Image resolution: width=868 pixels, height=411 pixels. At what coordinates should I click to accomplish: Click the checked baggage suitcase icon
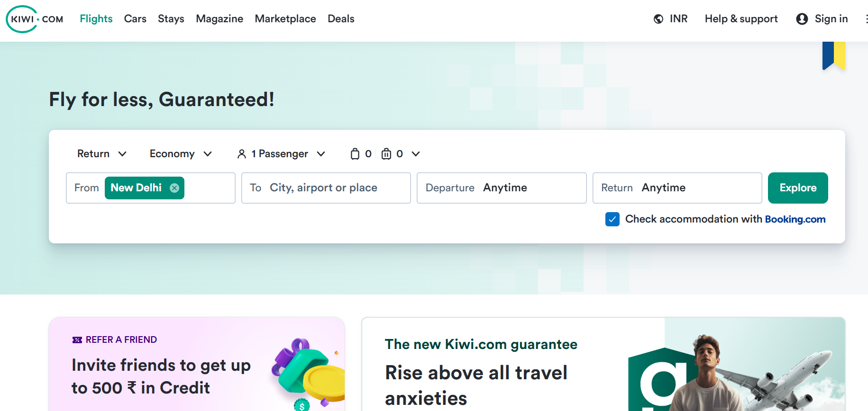point(386,154)
